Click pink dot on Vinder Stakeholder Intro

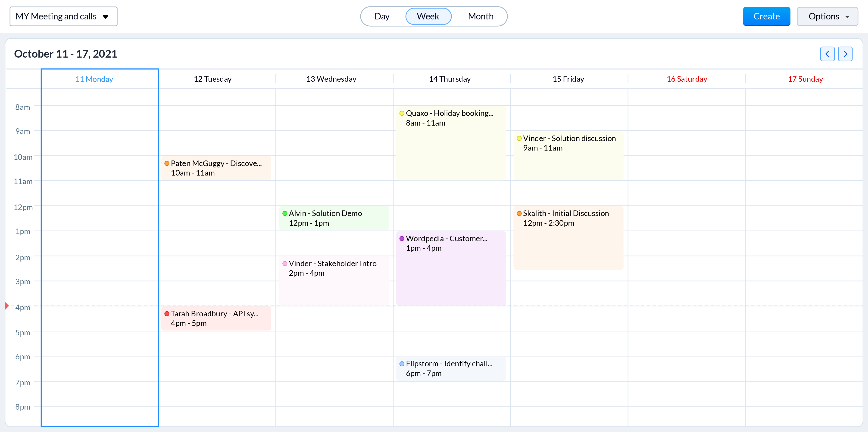tap(285, 263)
